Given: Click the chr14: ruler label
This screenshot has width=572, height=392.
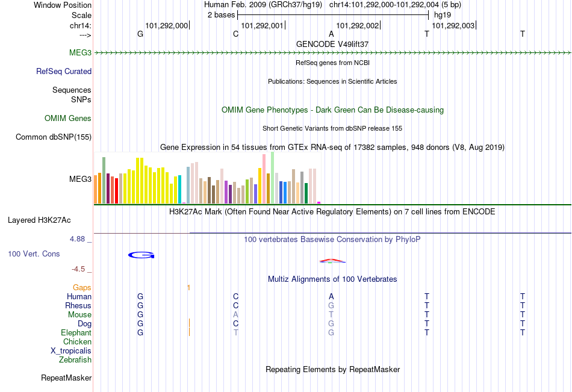Looking at the screenshot, I should click(81, 25).
